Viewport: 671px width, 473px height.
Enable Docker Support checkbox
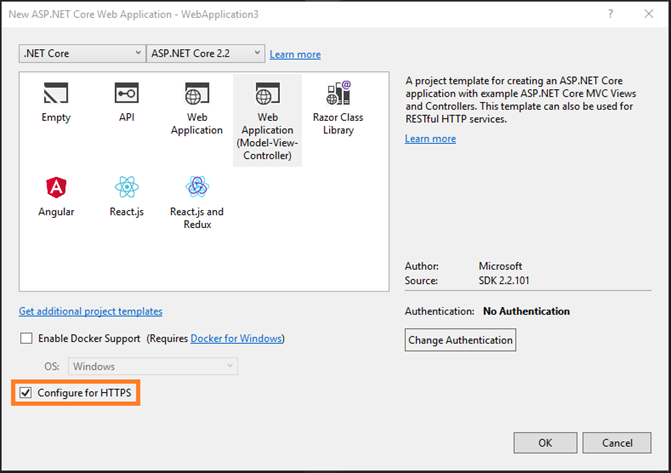[27, 339]
